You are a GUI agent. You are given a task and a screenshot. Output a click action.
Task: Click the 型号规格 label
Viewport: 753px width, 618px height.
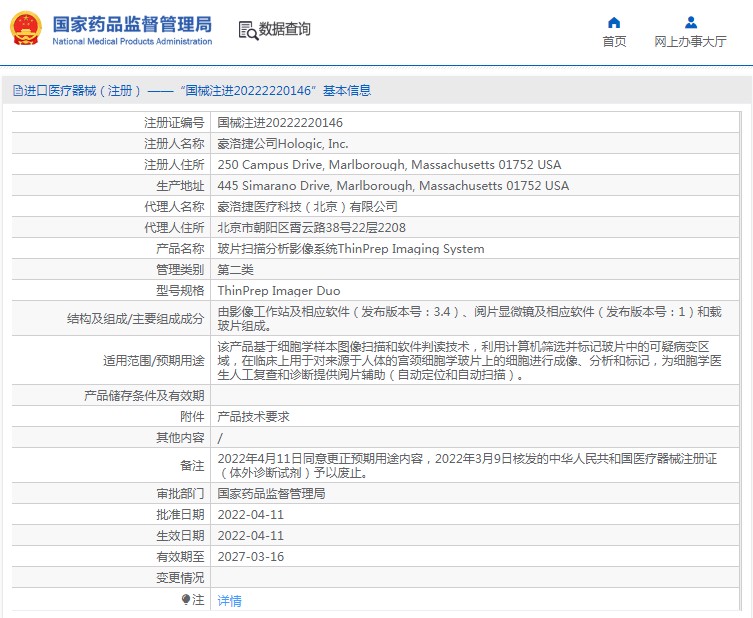pos(180,291)
